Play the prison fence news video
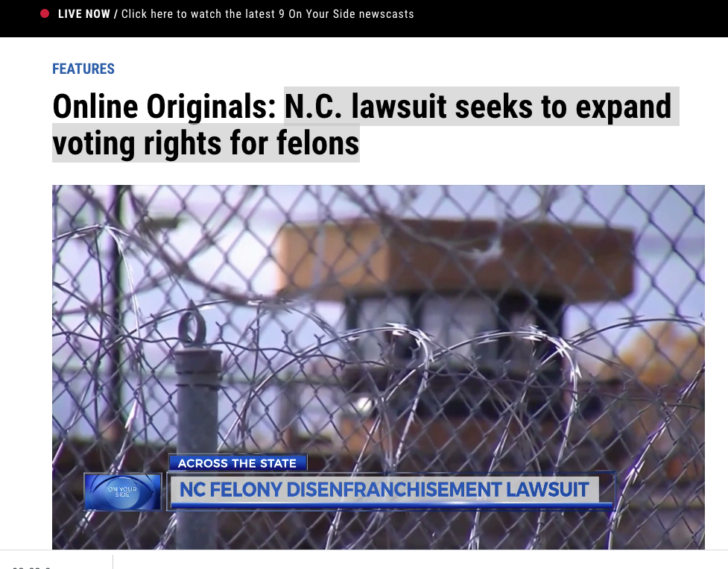 379,367
